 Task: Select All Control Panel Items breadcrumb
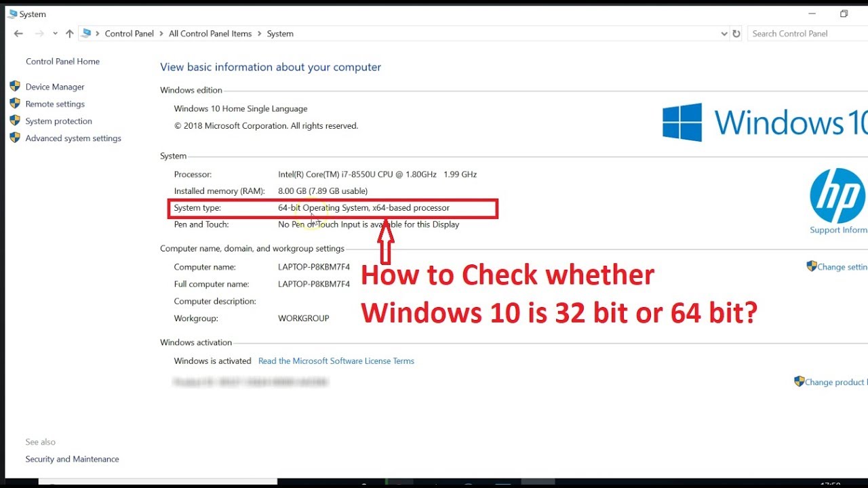pyautogui.click(x=210, y=33)
